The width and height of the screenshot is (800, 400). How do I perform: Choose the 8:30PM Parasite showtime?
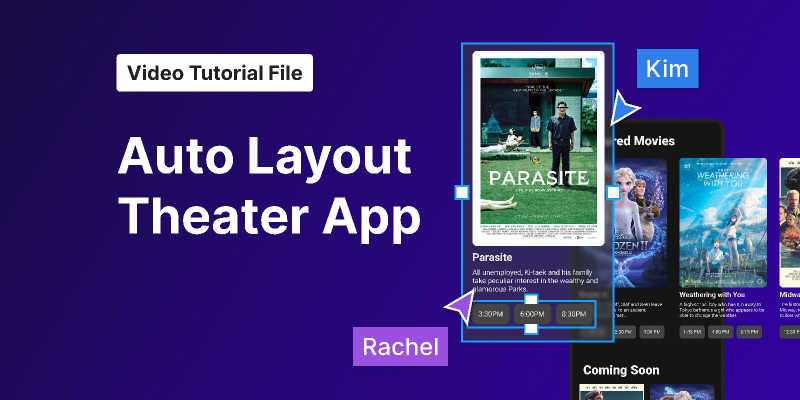573,314
